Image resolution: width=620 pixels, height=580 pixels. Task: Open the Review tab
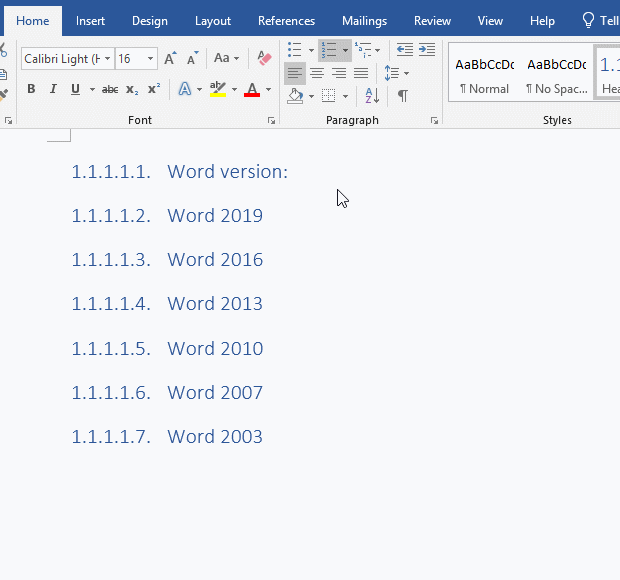[x=432, y=21]
